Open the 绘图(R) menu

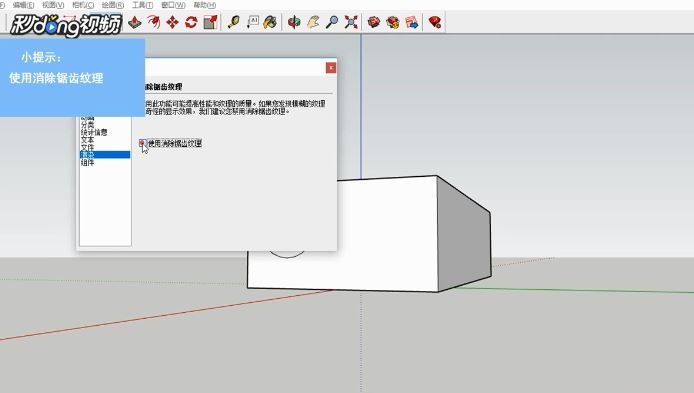113,5
